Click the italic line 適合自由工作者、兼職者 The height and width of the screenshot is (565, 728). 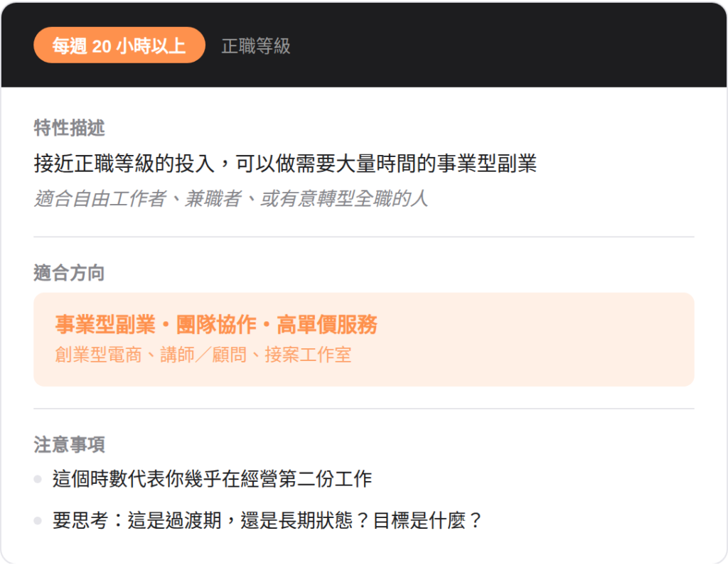pyautogui.click(x=231, y=198)
